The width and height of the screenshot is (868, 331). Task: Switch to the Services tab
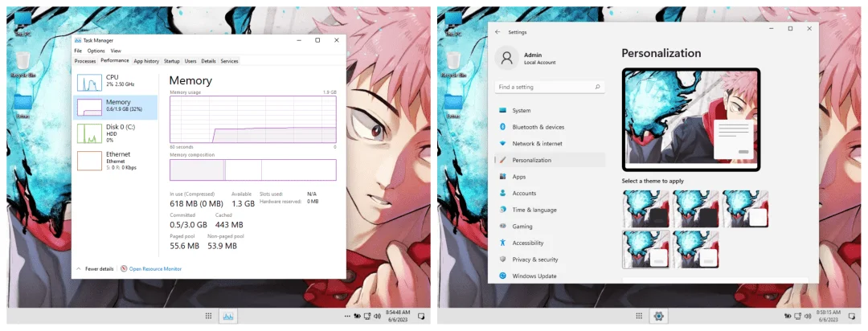click(x=229, y=61)
